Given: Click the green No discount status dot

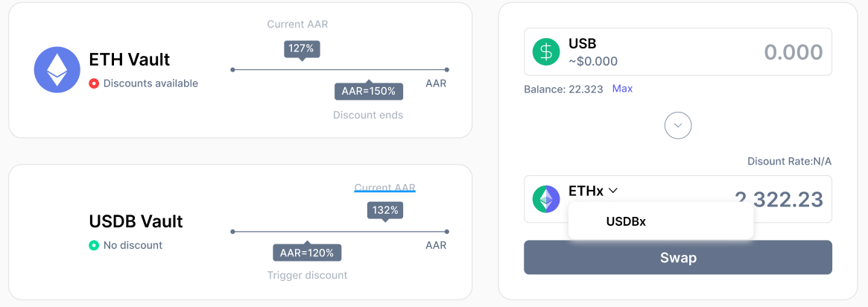Looking at the screenshot, I should [94, 245].
